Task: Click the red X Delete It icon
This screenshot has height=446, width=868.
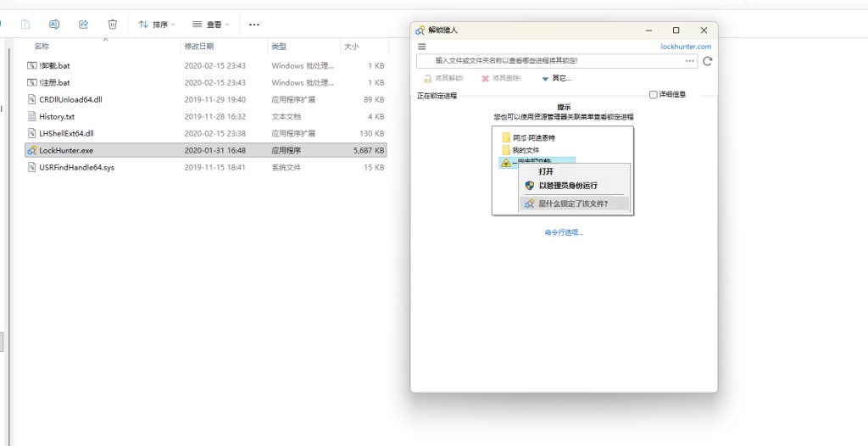Action: 486,79
